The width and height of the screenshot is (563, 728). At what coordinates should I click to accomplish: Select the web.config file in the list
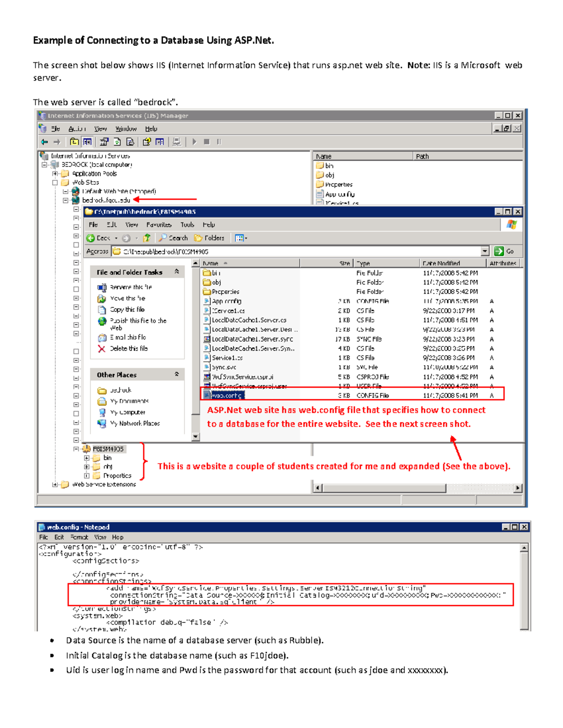pos(228,395)
